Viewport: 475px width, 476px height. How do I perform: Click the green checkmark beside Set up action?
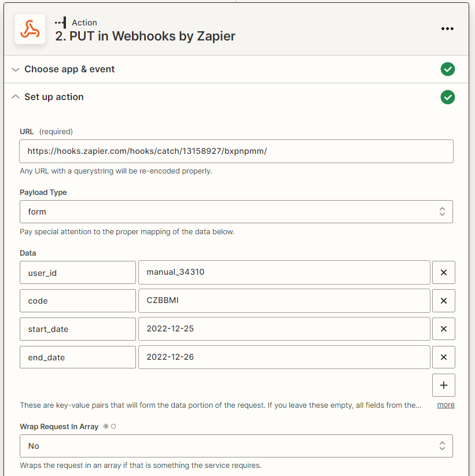point(448,97)
